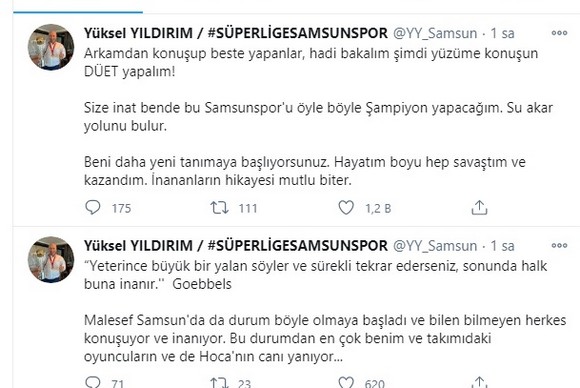The width and height of the screenshot is (580, 388).
Task: Open @YY_Samsun handle on first tweet
Action: 435,34
